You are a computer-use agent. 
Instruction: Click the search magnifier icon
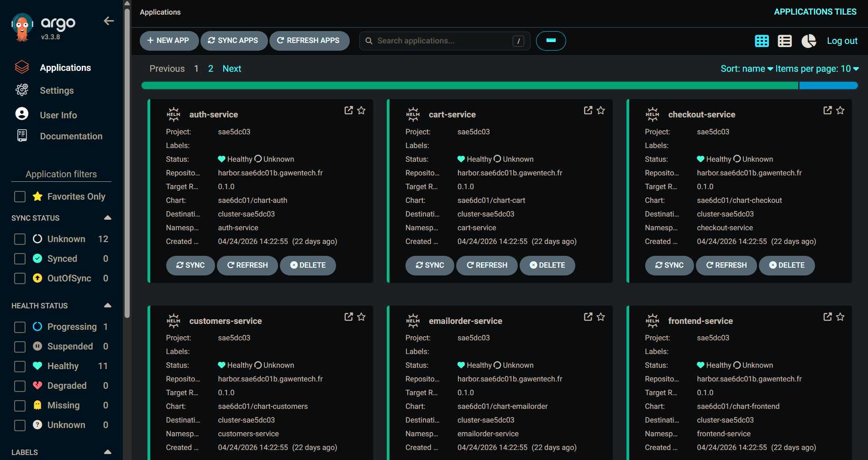tap(369, 41)
